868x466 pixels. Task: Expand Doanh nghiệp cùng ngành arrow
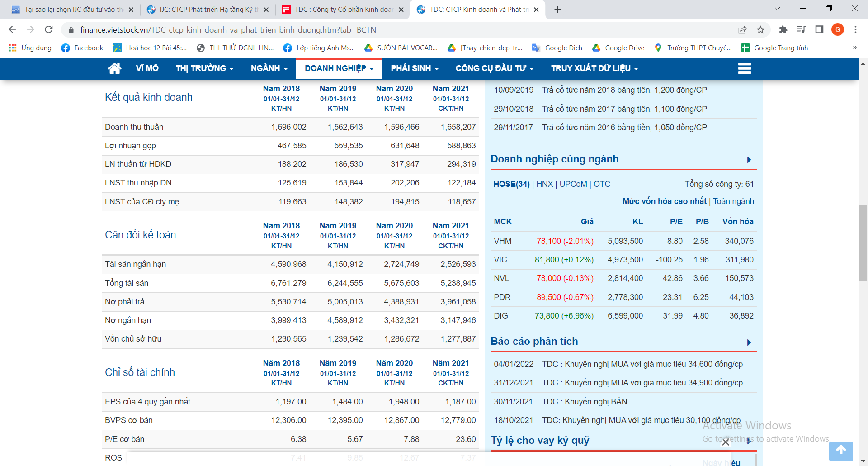[x=749, y=160]
